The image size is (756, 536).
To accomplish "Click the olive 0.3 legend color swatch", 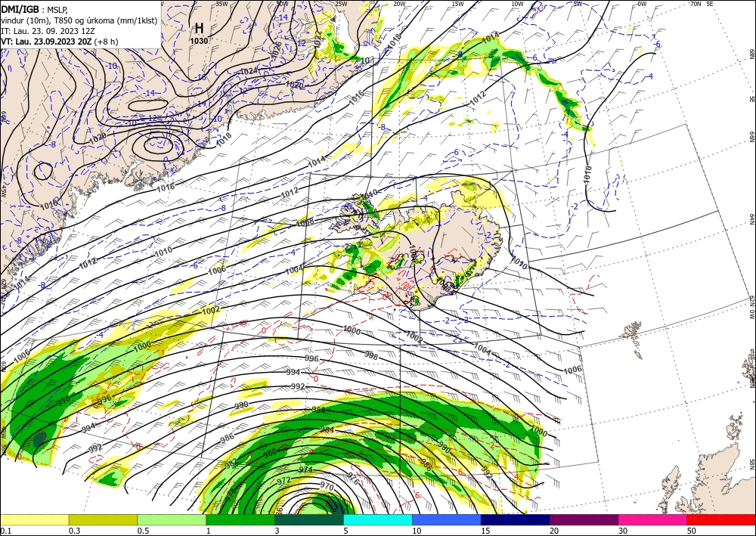I will coord(103,519).
